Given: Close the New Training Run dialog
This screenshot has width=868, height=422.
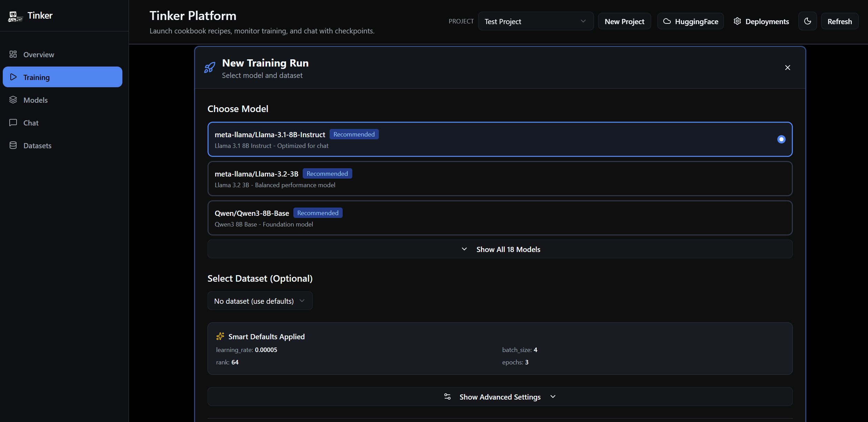Looking at the screenshot, I should click(x=787, y=68).
